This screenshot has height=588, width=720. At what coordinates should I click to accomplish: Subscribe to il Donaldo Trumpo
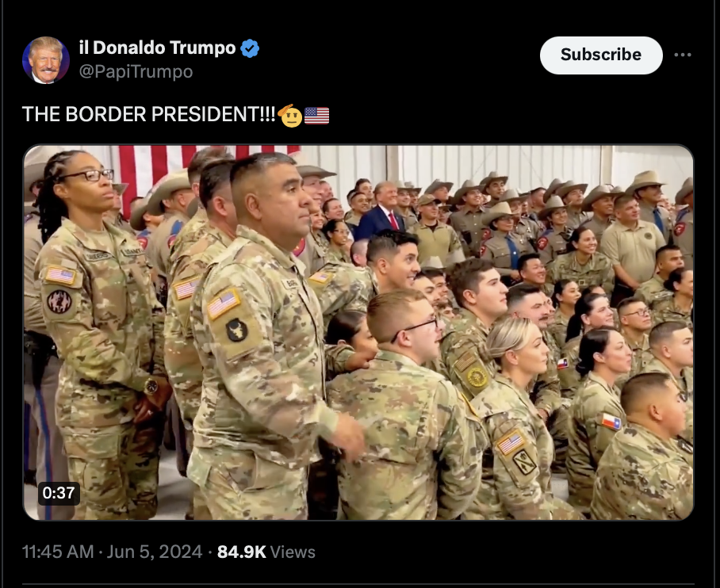(x=601, y=55)
